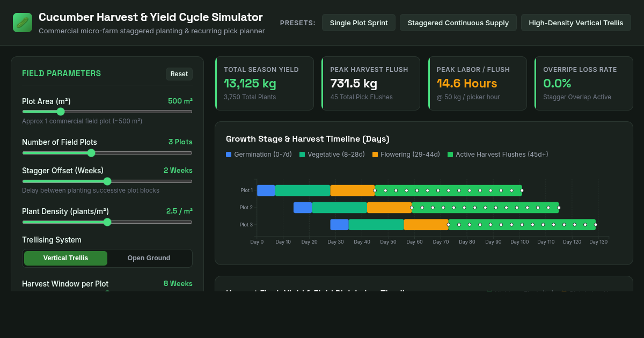Click the 'Day 130' axis label
Viewport: 644px width, 338px height.
598,242
